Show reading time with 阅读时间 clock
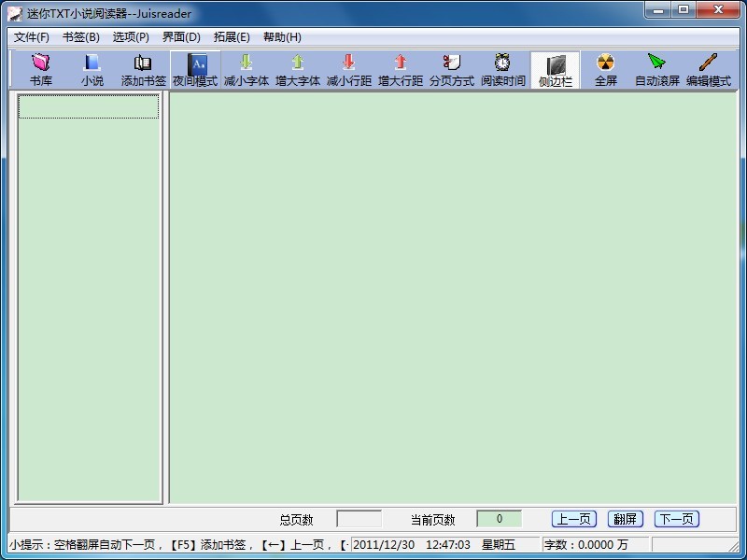747x560 pixels. (503, 70)
